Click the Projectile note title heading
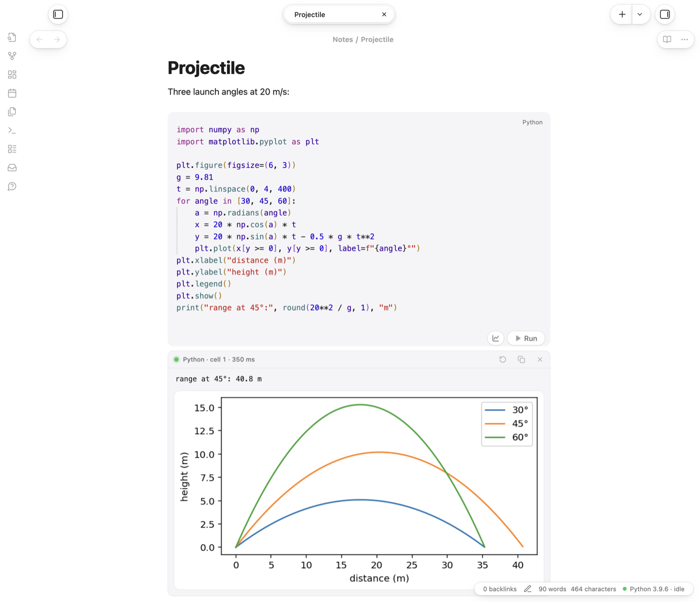Screen dimensions: 700x602 [206, 68]
